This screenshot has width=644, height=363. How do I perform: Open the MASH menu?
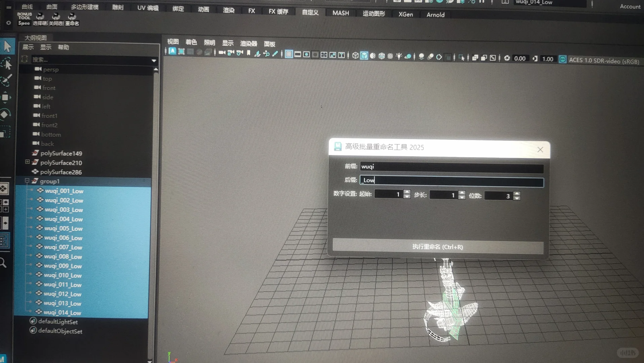[x=340, y=13]
